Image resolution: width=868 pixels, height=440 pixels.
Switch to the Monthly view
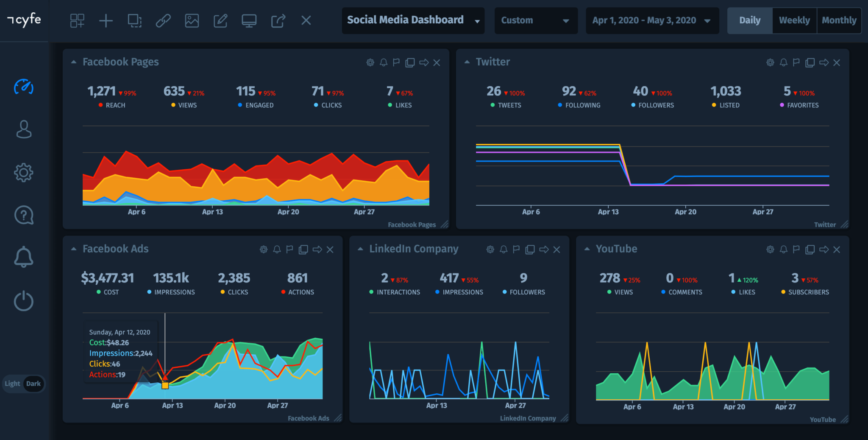pos(839,20)
